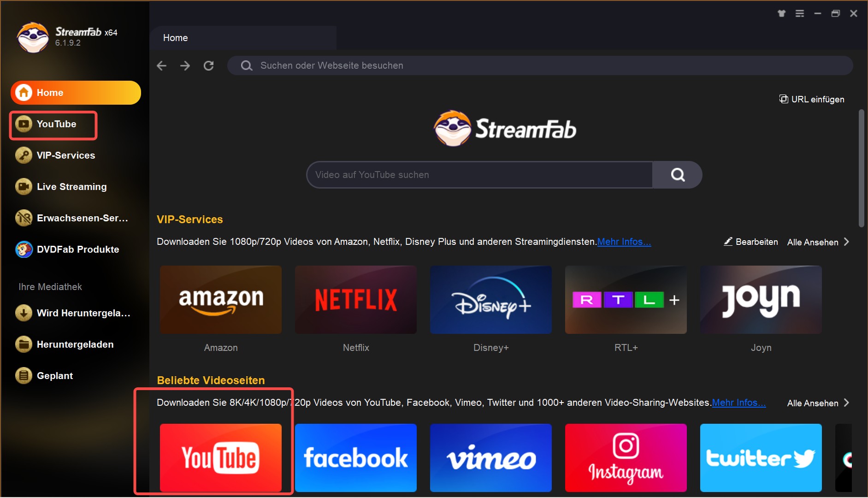Image resolution: width=868 pixels, height=498 pixels.
Task: Open the hamburger menu in title bar
Action: click(x=800, y=13)
